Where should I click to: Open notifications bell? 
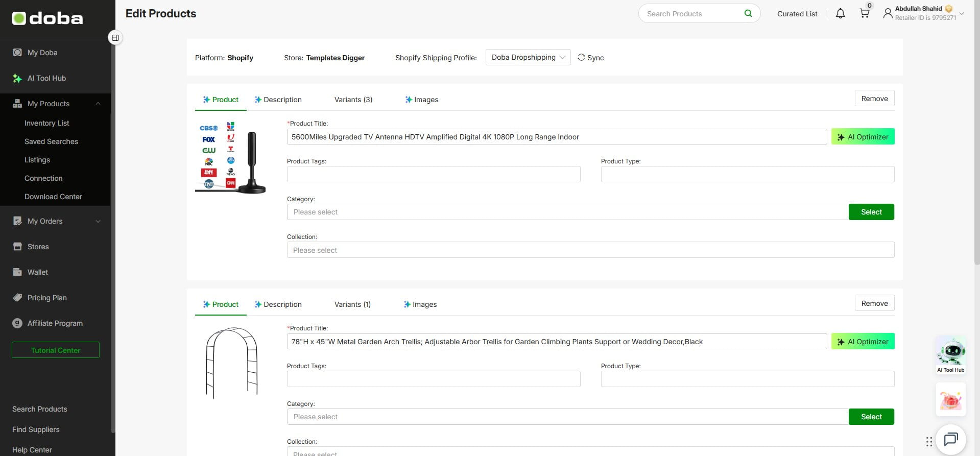840,13
